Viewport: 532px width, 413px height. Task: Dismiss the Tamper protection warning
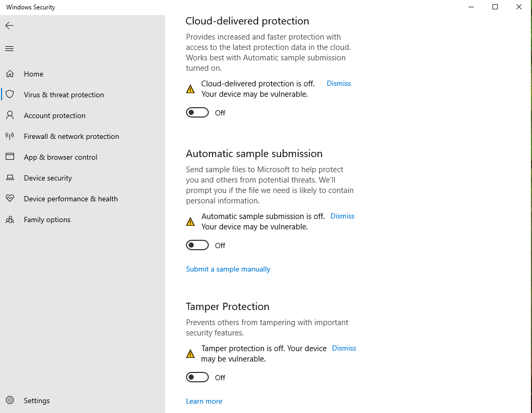[x=344, y=348]
